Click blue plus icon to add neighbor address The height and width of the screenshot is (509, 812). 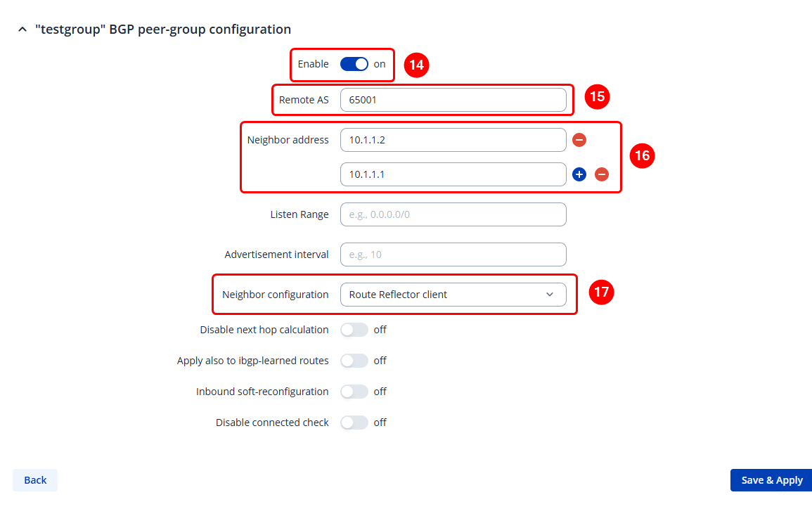point(579,174)
